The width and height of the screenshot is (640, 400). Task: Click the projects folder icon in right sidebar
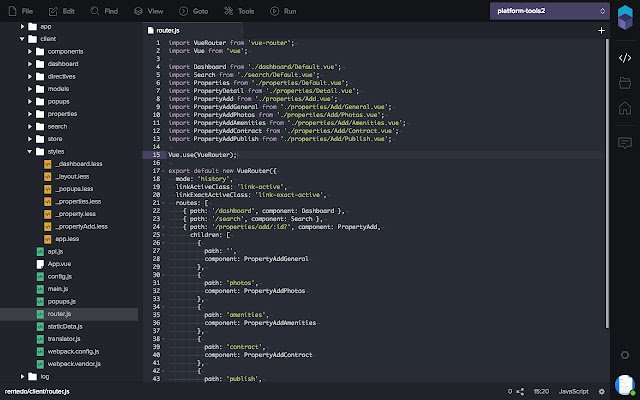[x=625, y=83]
